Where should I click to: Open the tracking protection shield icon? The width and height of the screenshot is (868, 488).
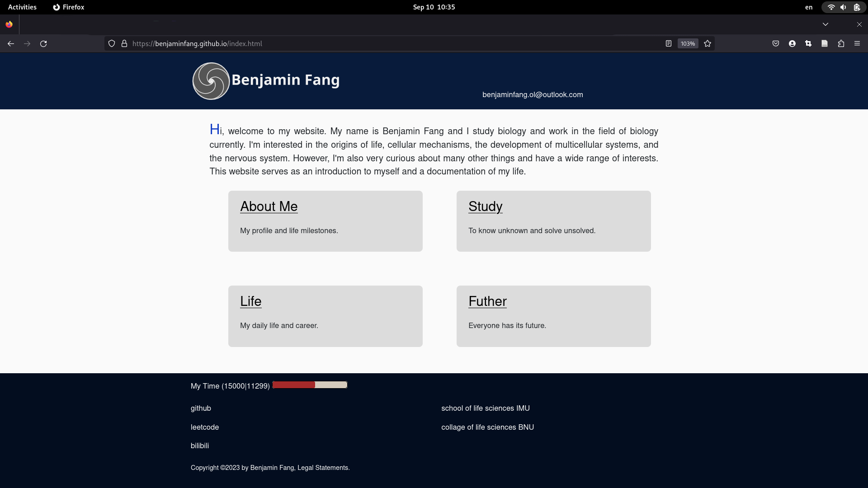(112, 44)
